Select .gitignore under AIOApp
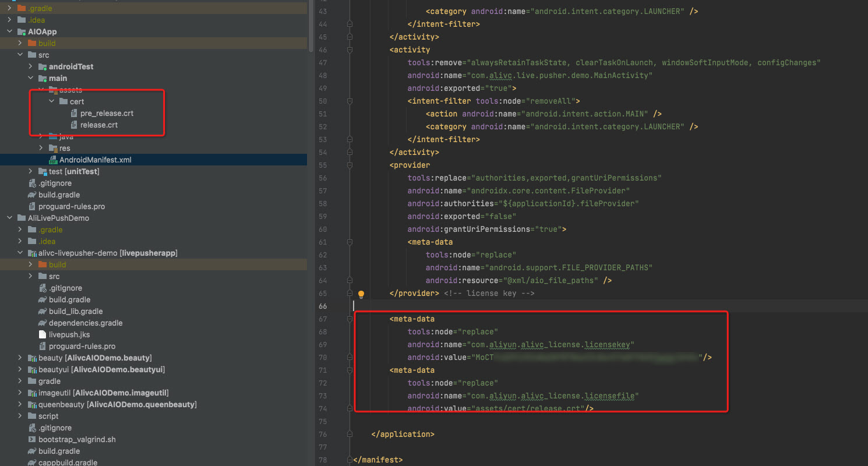 [154, 183]
